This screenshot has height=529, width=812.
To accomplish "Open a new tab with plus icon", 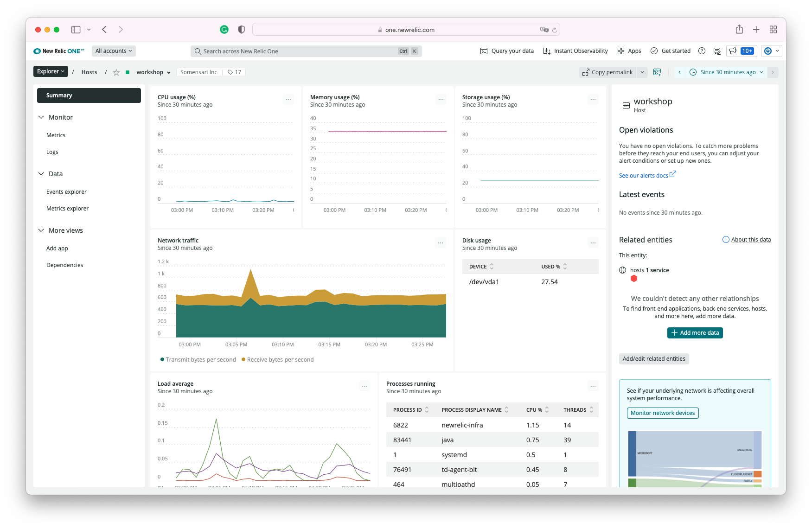I will (756, 30).
